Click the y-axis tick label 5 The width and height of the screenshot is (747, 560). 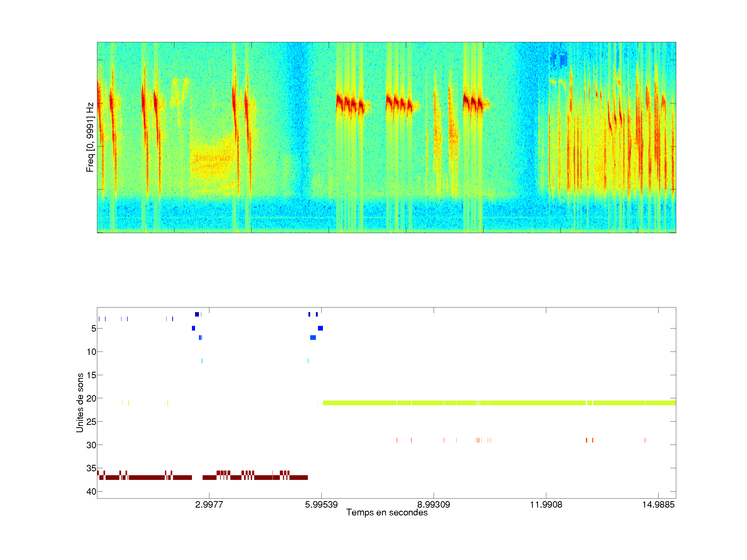94,328
